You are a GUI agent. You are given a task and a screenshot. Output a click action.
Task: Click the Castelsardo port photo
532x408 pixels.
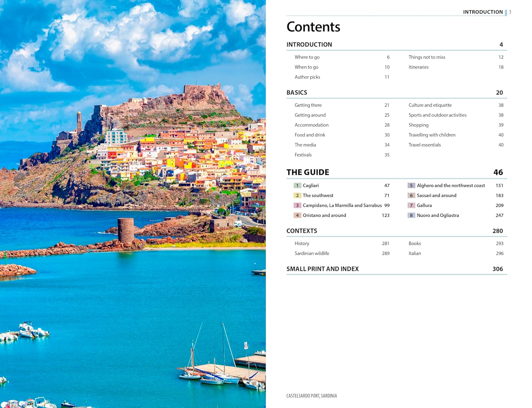133,204
